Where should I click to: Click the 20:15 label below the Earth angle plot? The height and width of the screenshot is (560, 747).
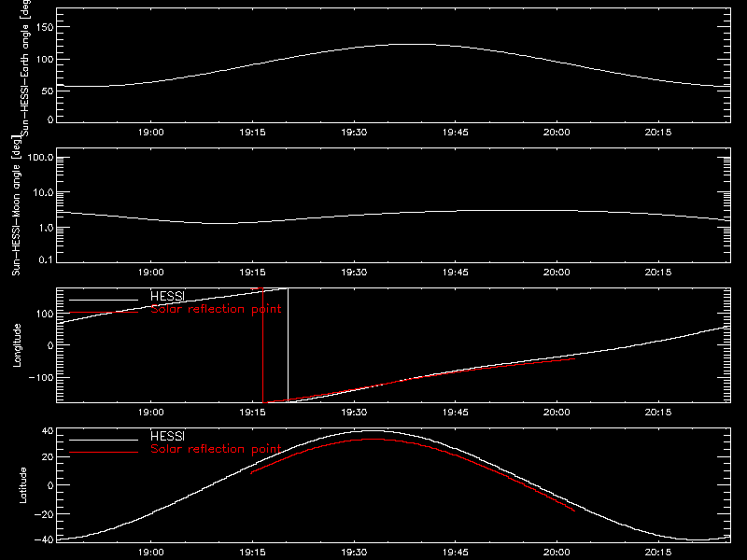pos(658,133)
